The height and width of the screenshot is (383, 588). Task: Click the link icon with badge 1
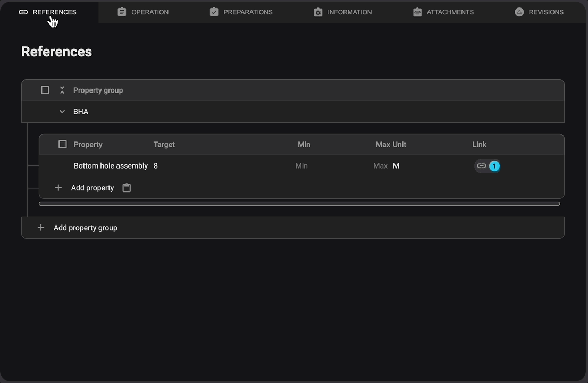click(x=487, y=165)
